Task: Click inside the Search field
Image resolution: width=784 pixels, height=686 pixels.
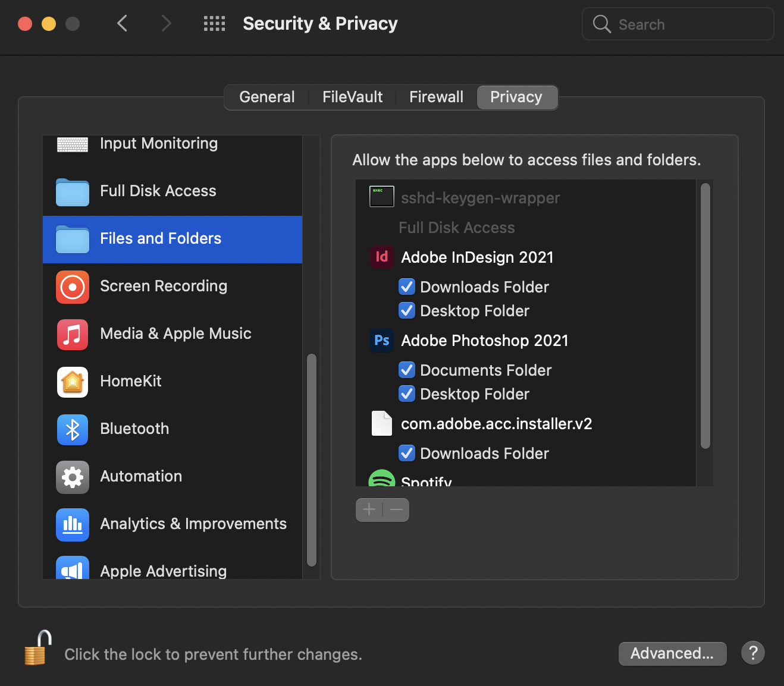Action: pos(678,24)
